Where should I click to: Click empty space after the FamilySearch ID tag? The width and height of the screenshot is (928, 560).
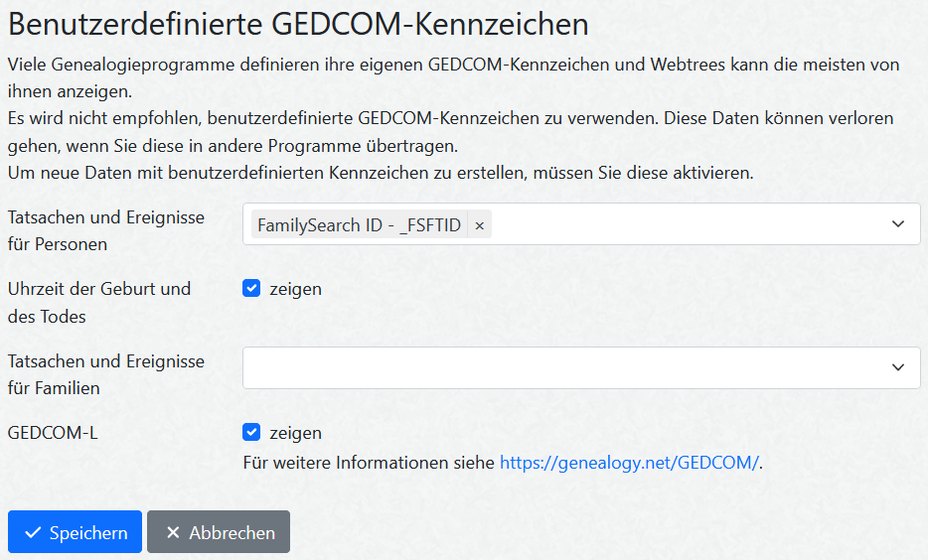coord(686,224)
